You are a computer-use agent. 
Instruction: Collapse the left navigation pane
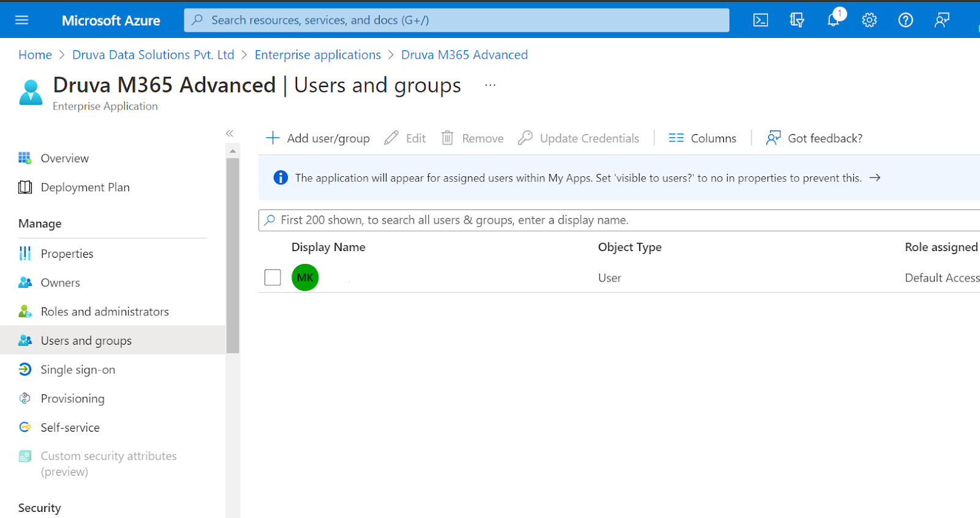(230, 133)
